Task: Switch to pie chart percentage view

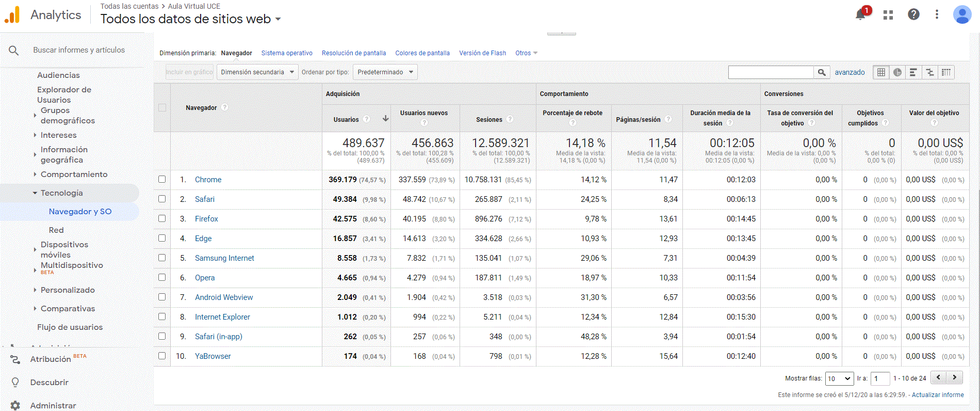Action: 897,72
